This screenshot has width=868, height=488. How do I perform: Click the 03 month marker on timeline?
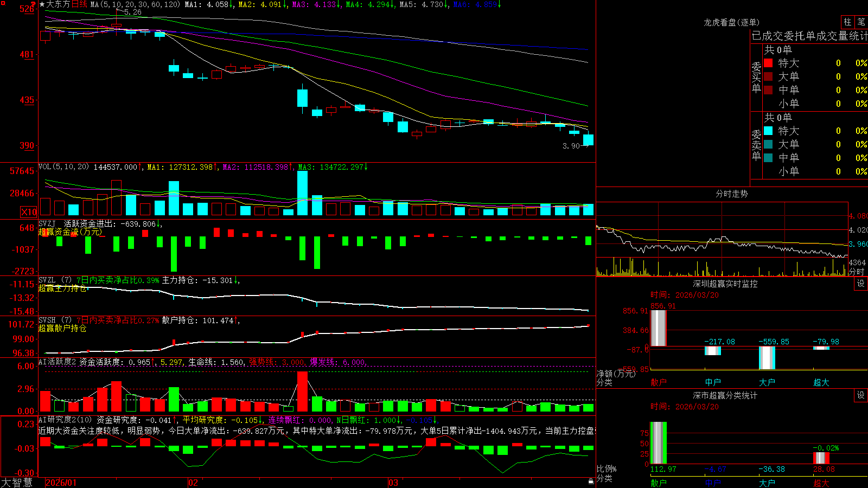[393, 483]
